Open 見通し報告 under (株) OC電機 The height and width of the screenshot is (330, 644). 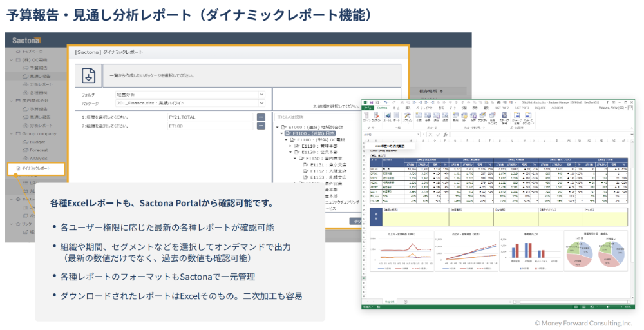pyautogui.click(x=37, y=76)
